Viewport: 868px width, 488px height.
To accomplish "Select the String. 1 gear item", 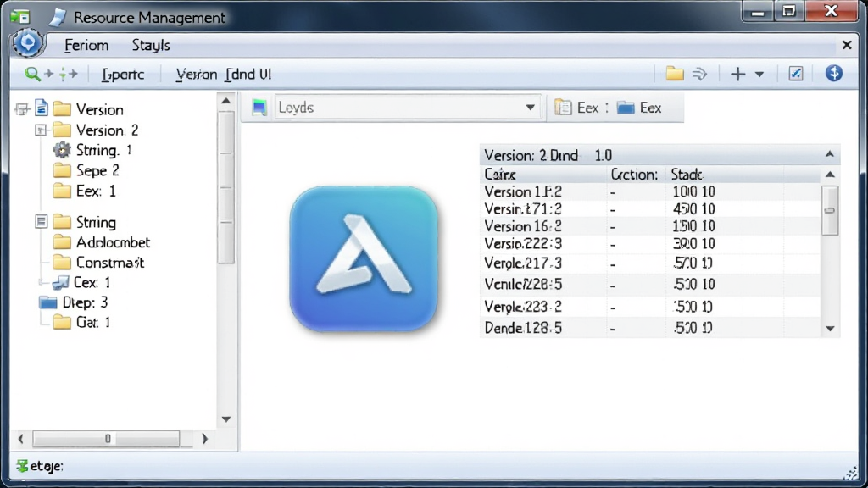I will (104, 150).
